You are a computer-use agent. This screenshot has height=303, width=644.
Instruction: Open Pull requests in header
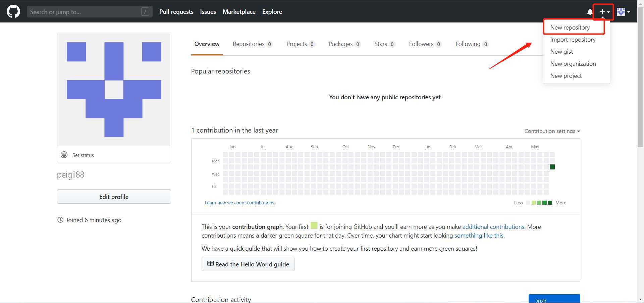[x=176, y=12]
